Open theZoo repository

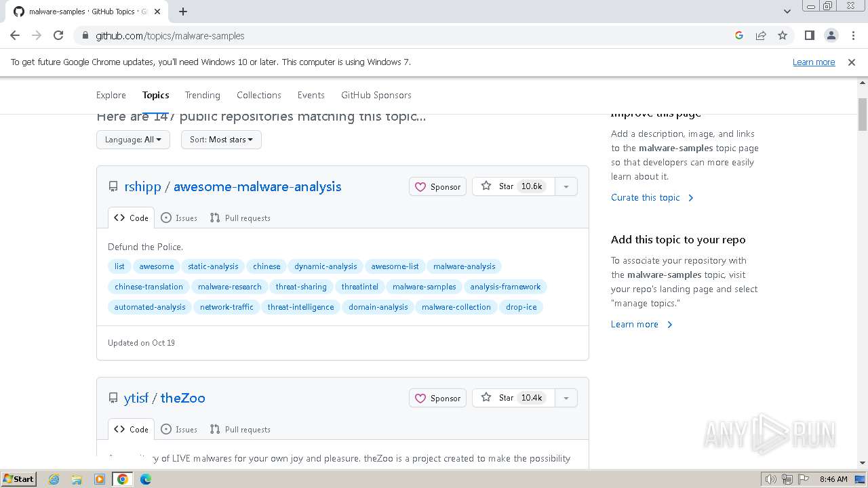[183, 398]
